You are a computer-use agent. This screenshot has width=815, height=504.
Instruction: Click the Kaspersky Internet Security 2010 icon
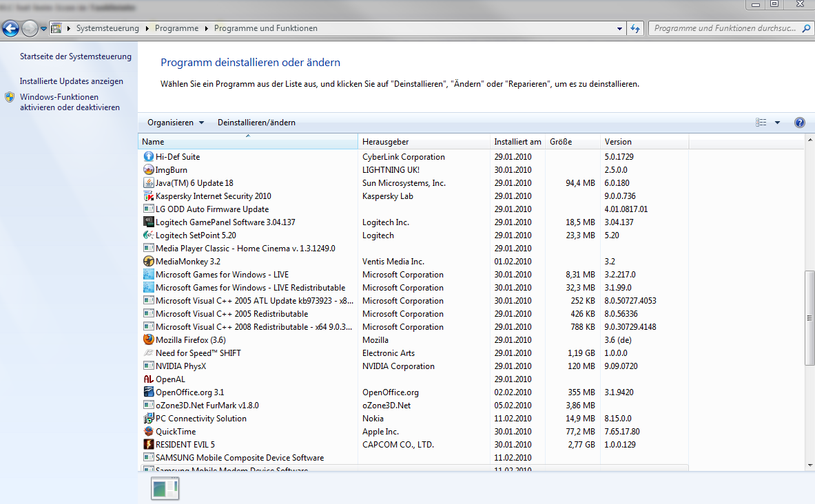coord(149,196)
